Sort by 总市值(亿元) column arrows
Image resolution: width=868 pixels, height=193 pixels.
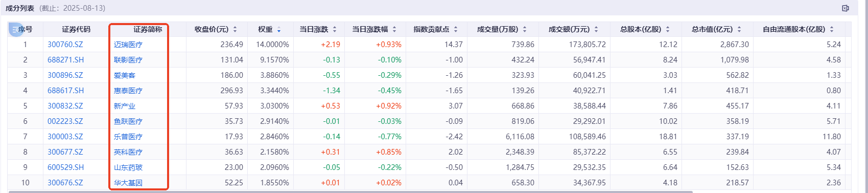click(x=739, y=30)
